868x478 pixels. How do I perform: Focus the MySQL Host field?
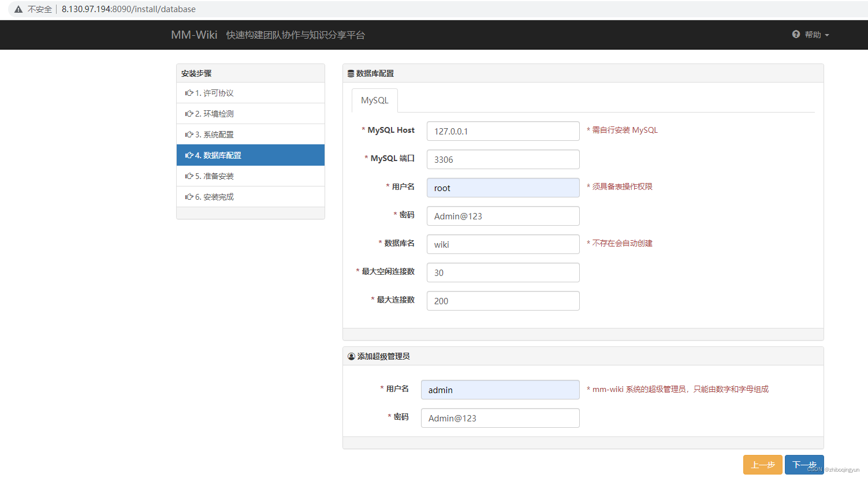point(503,131)
